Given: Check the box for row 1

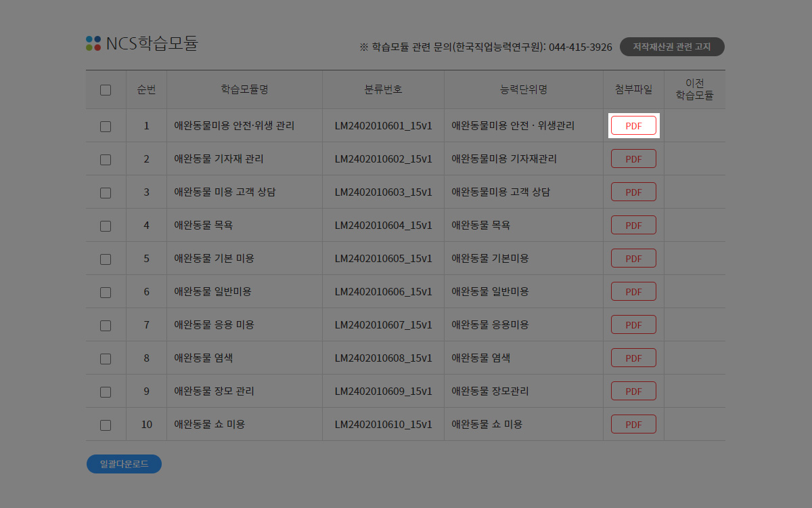Looking at the screenshot, I should 106,126.
